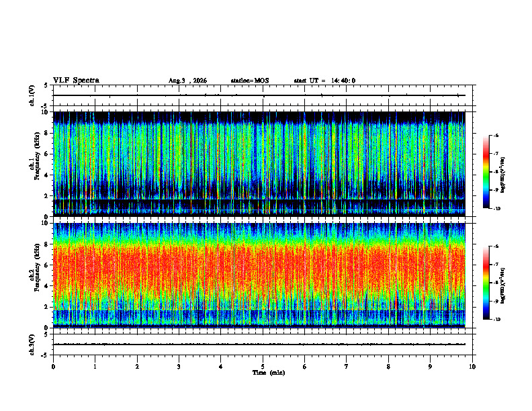Click the ch.2 frequency tick label "2"
The width and height of the screenshot is (532, 411).
click(46, 307)
